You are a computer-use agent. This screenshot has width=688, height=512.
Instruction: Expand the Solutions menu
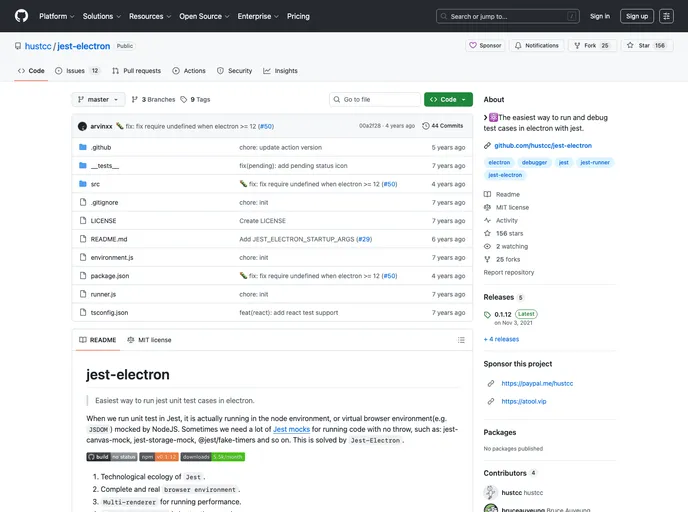(x=101, y=16)
